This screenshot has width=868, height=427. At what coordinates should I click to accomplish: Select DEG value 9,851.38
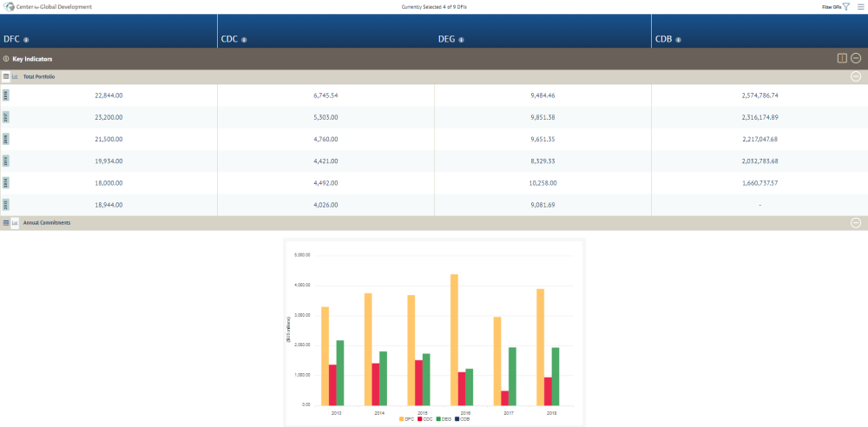(x=542, y=117)
